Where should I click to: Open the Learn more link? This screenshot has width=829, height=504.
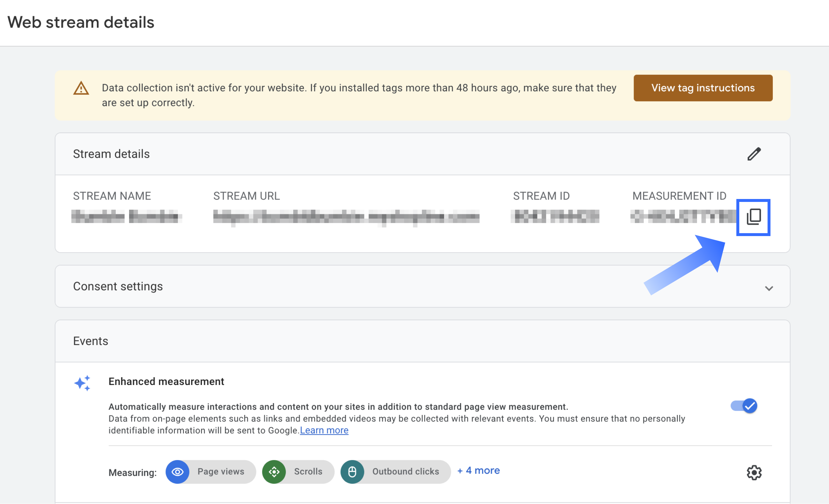324,430
